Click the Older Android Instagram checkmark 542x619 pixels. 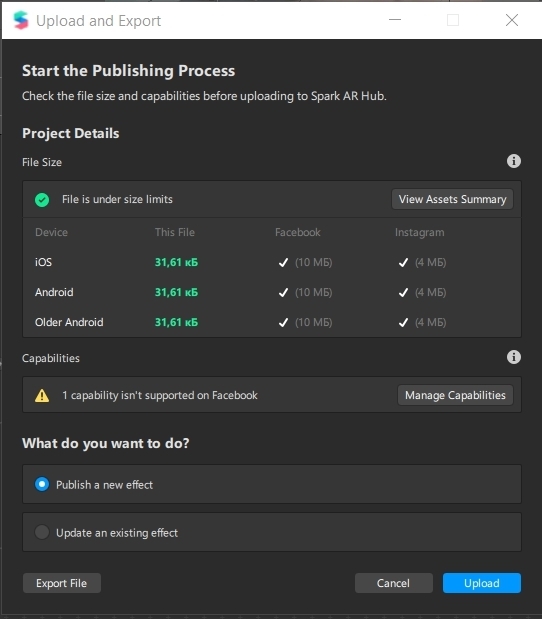point(403,323)
